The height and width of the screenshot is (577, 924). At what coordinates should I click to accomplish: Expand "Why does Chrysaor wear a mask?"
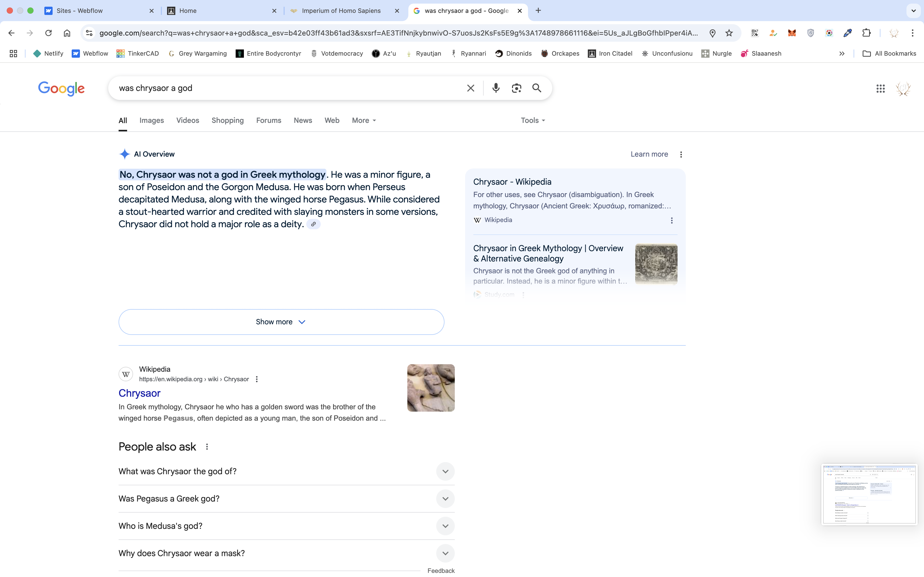pos(445,553)
